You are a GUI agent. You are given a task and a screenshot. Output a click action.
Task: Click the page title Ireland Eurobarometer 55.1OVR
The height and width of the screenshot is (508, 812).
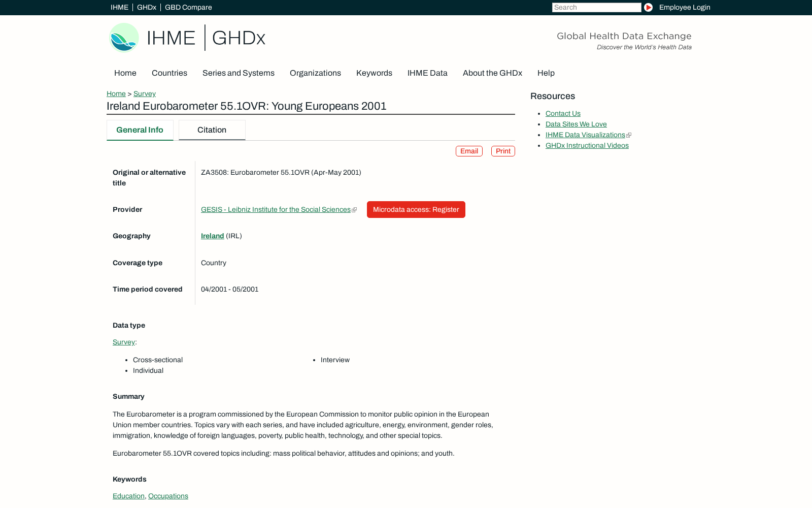click(247, 106)
